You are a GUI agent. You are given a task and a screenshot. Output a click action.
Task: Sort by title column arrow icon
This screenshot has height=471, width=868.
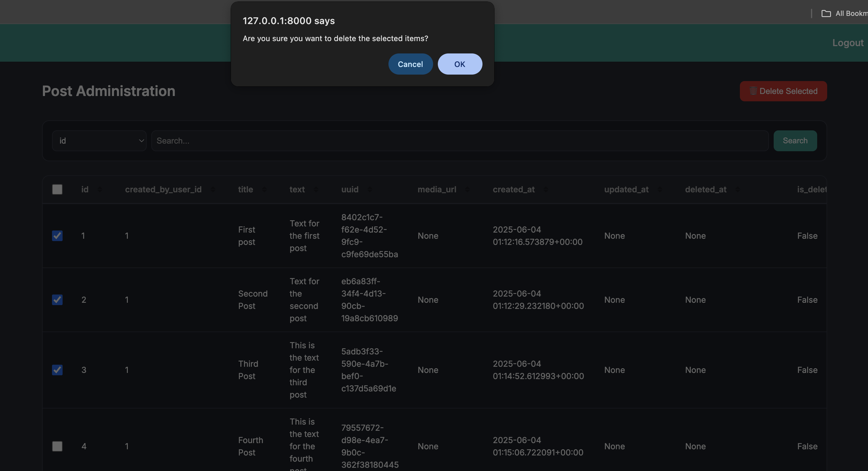click(x=264, y=189)
